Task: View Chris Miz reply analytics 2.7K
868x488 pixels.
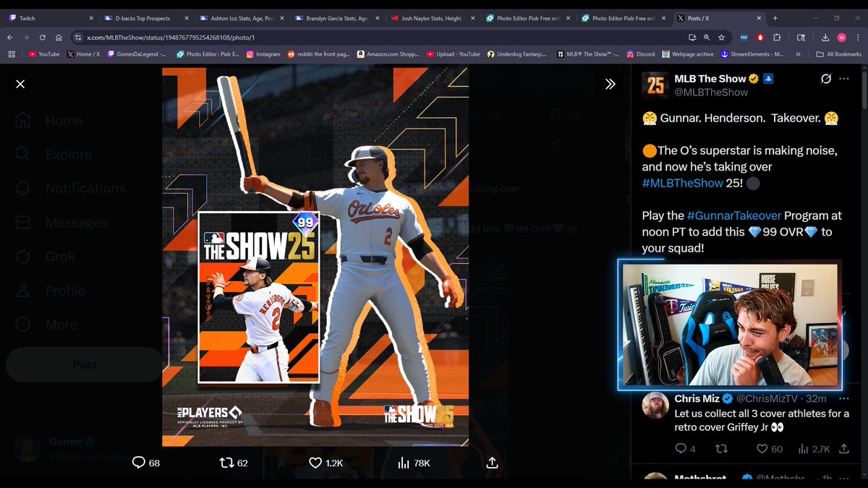Action: pos(816,449)
